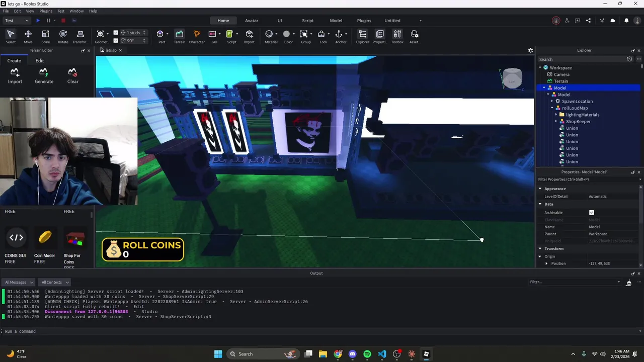Screen dimensions: 644x362
Task: Open viewport settings gear icon
Action: [530, 50]
